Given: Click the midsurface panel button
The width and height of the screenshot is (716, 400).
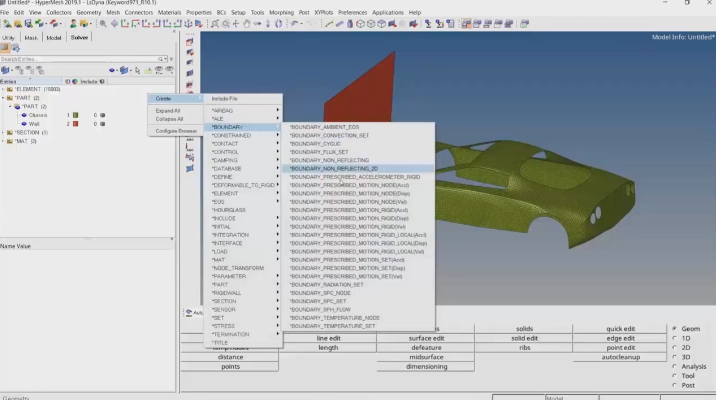Looking at the screenshot, I should [x=426, y=357].
